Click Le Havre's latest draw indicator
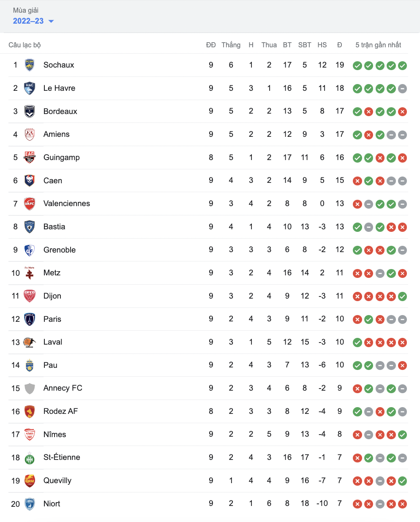420x522 pixels. [x=402, y=89]
